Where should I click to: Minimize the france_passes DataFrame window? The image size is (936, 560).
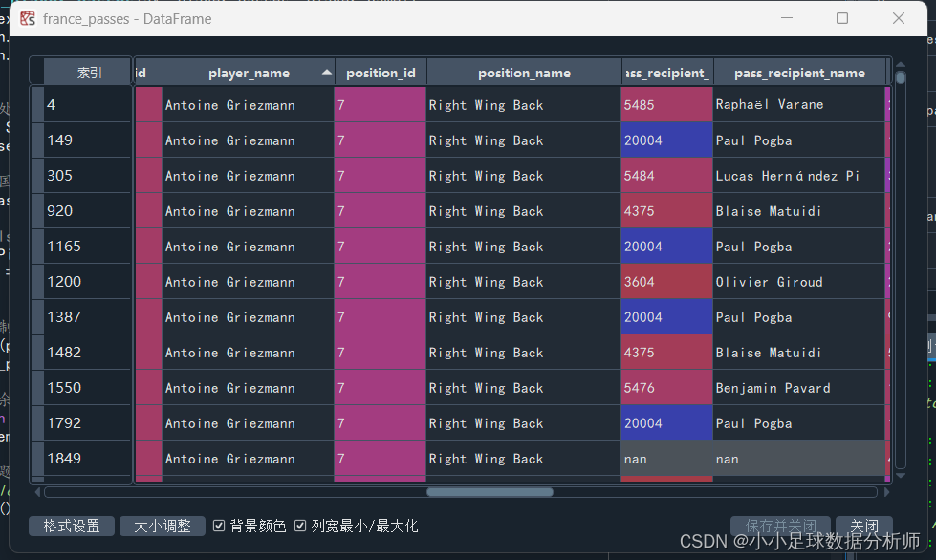[x=787, y=18]
